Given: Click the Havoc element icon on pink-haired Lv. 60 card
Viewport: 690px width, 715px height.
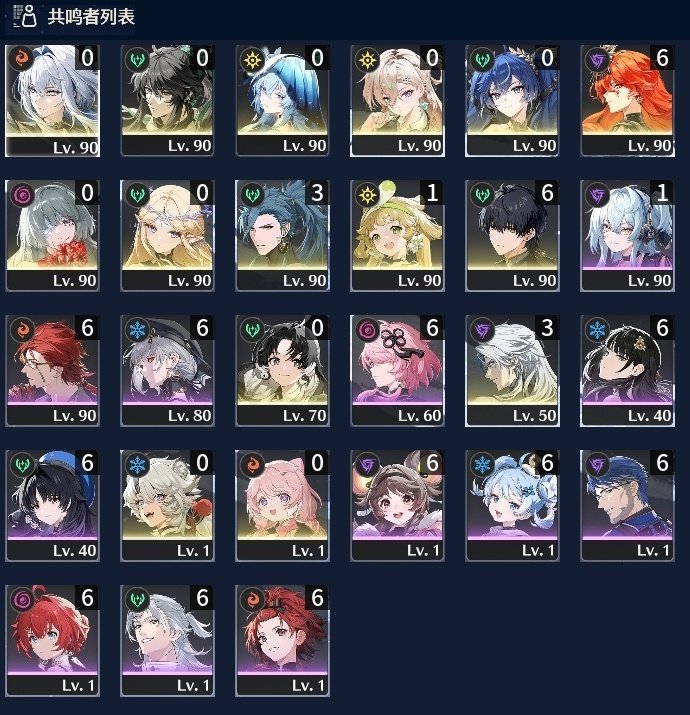Looking at the screenshot, I should pyautogui.click(x=367, y=329).
